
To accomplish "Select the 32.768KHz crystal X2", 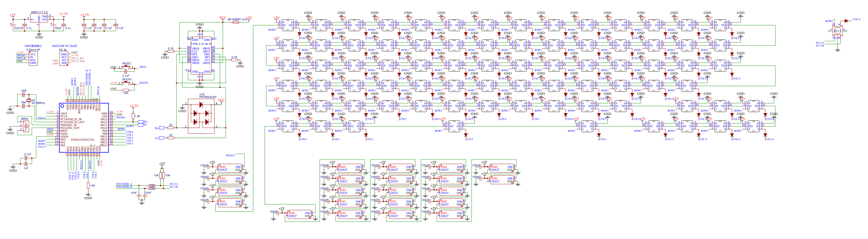I will coord(29,100).
